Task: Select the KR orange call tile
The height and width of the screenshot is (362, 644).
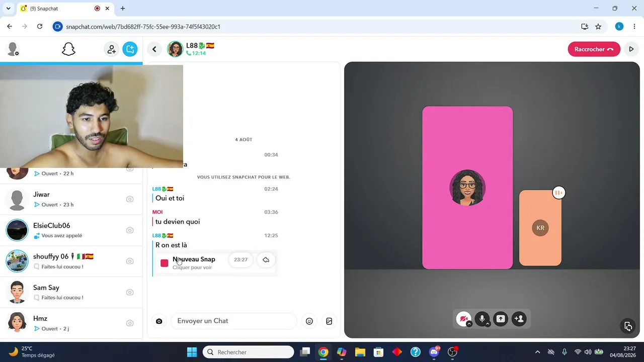Action: (540, 228)
